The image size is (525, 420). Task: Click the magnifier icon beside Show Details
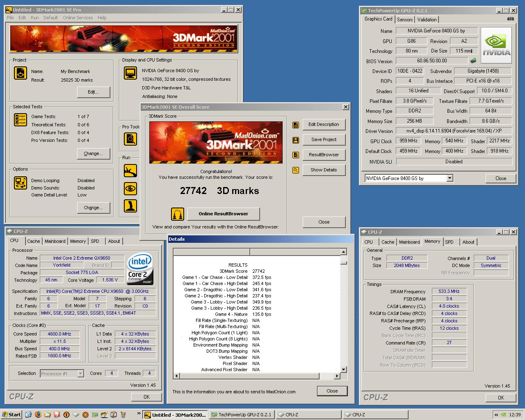pos(295,170)
